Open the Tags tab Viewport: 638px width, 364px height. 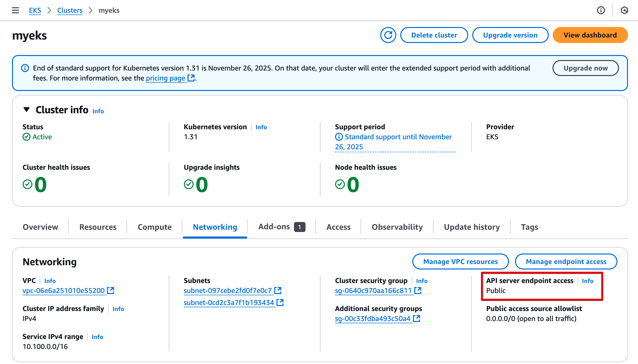[529, 227]
